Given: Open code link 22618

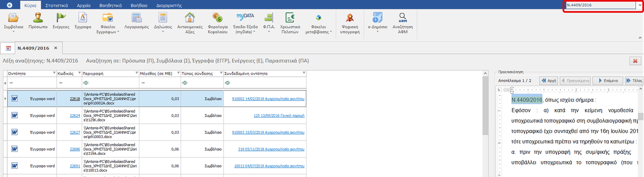Looking at the screenshot, I should tap(75, 98).
